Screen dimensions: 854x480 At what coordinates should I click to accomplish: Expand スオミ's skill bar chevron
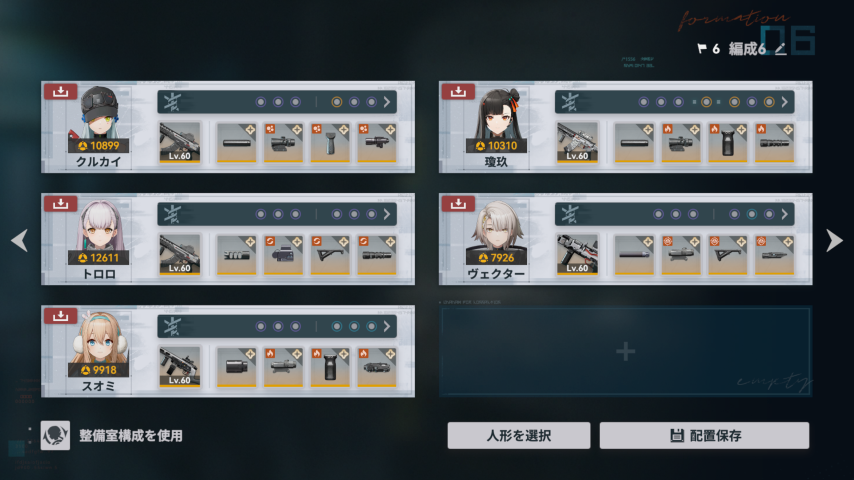[387, 326]
